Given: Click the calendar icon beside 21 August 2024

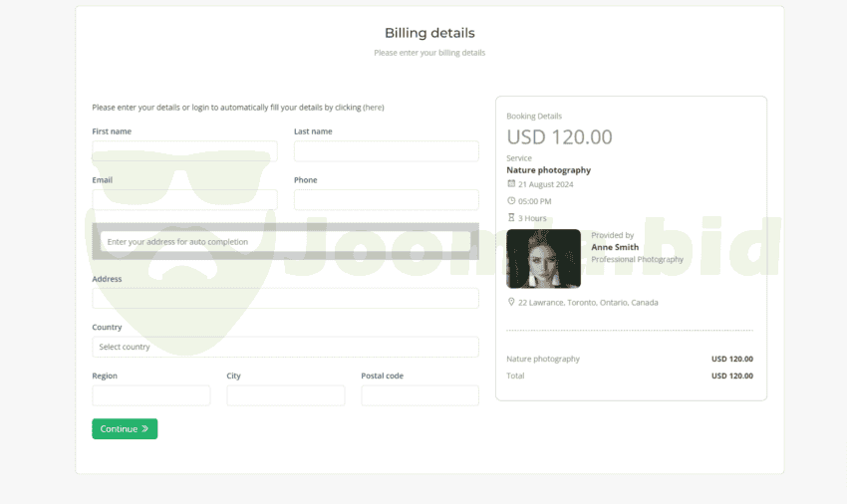Looking at the screenshot, I should (x=511, y=184).
